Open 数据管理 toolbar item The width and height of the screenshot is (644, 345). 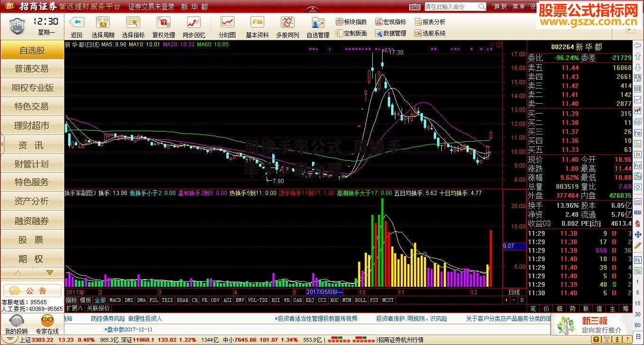point(391,33)
